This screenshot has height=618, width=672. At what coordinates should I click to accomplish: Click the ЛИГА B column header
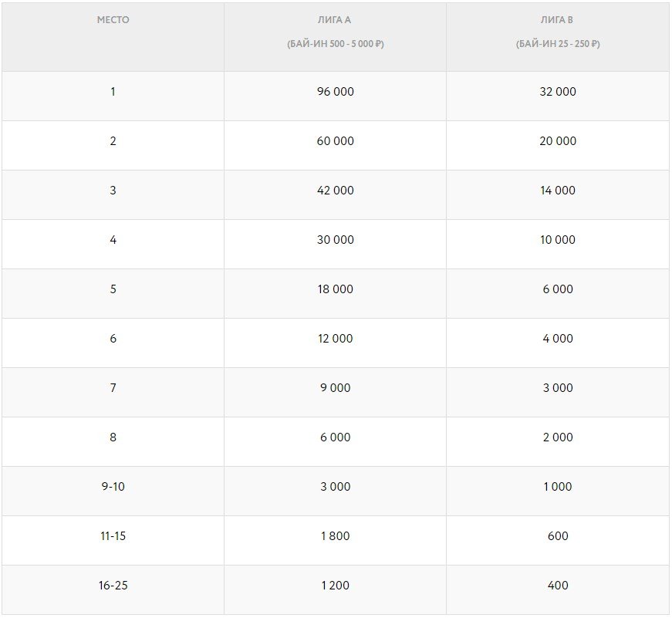(x=557, y=20)
